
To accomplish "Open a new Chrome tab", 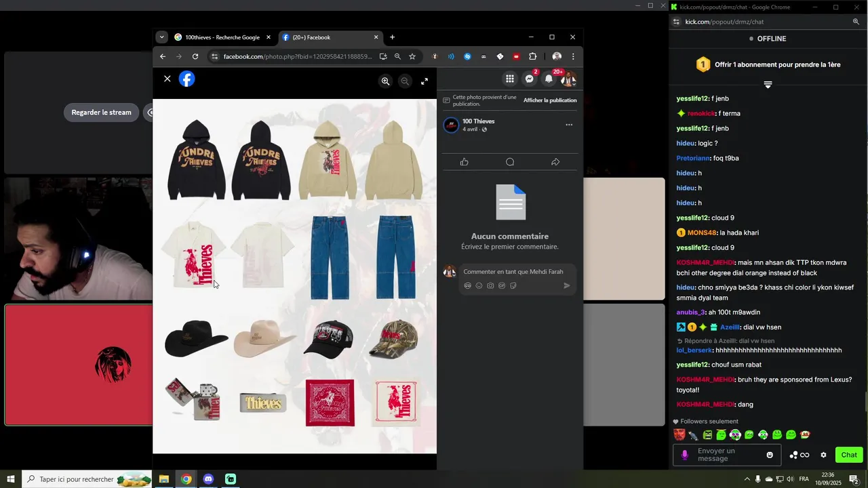I will pos(392,37).
